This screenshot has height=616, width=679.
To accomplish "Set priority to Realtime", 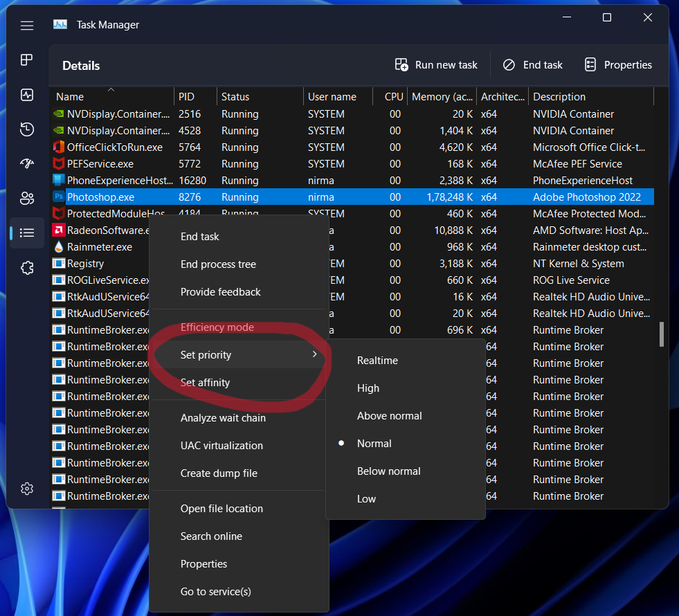I will point(406,360).
